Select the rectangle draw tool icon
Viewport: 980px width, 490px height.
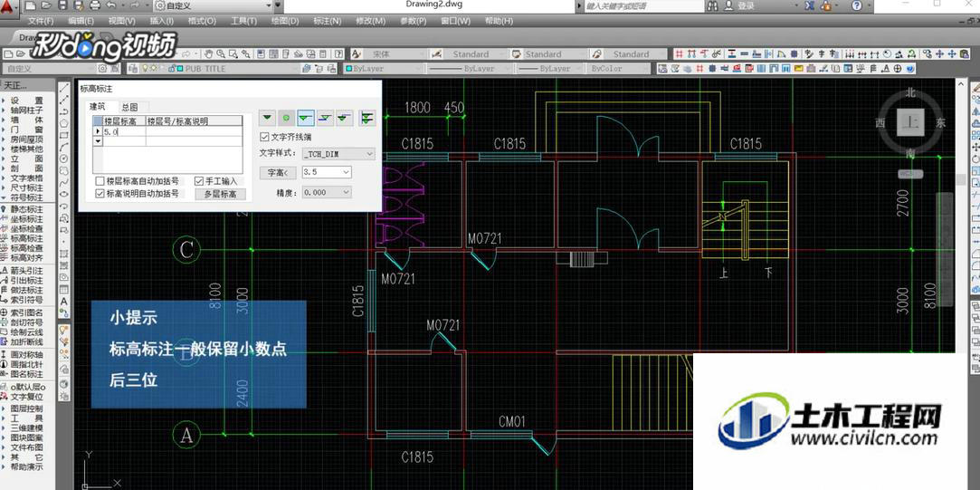pyautogui.click(x=64, y=135)
